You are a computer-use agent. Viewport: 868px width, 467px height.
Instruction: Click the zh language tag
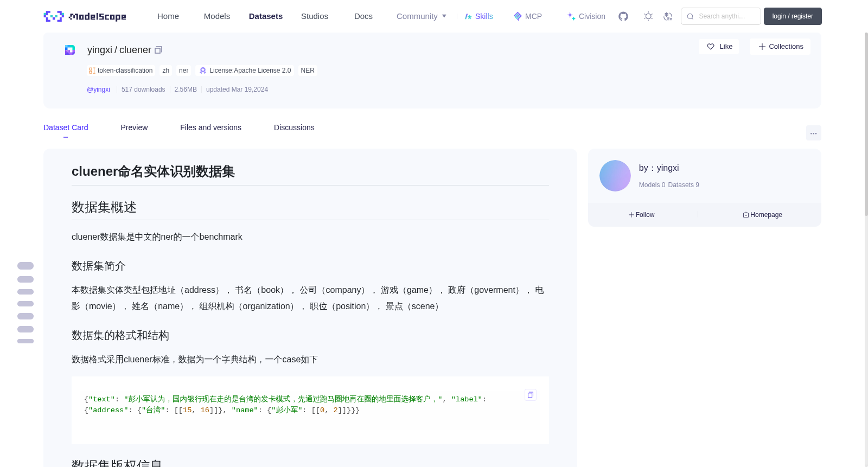point(166,71)
